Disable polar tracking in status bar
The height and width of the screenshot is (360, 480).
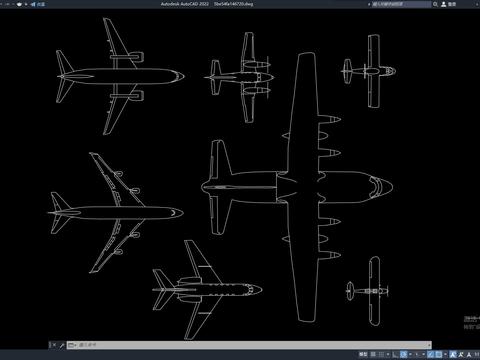[x=403, y=354]
